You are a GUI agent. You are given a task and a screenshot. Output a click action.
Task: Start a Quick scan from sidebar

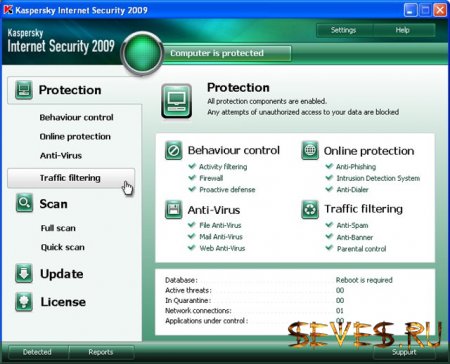click(62, 247)
